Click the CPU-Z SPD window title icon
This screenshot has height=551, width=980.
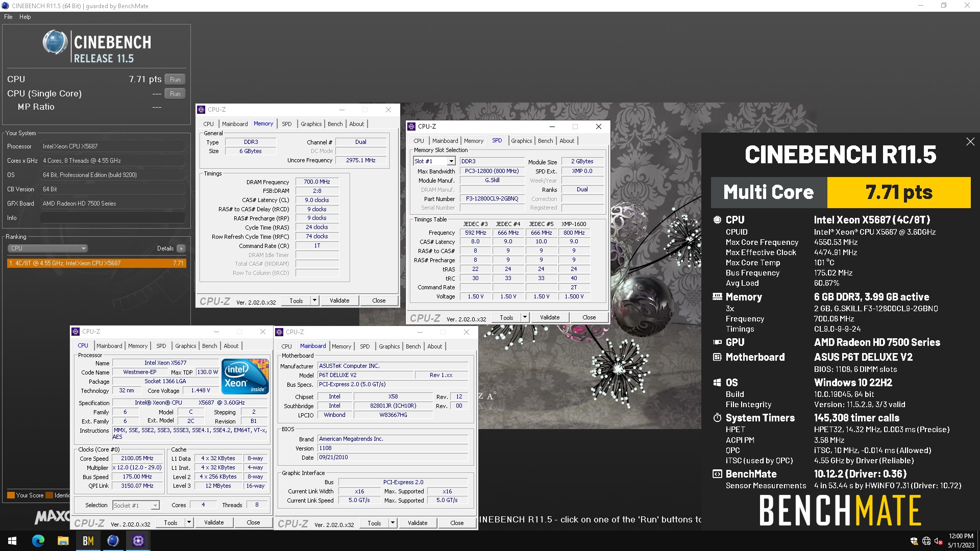coord(411,127)
